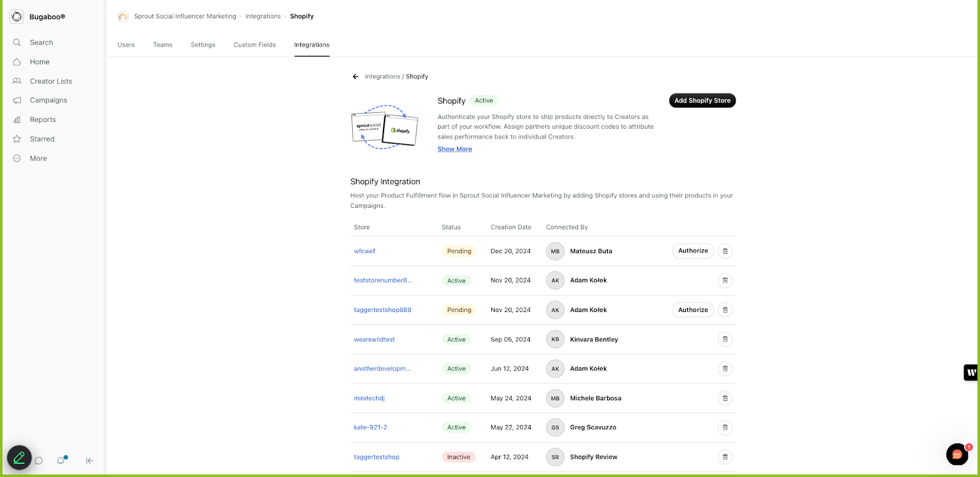Image resolution: width=980 pixels, height=477 pixels.
Task: Click Add Shopify Store button
Action: pyautogui.click(x=703, y=101)
